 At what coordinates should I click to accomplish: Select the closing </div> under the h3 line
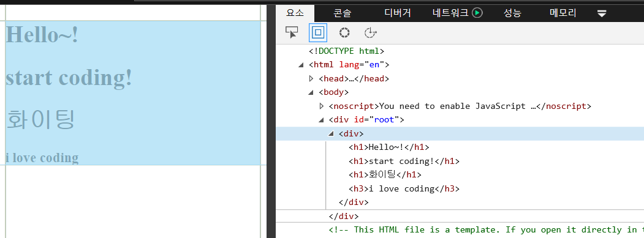coord(354,203)
